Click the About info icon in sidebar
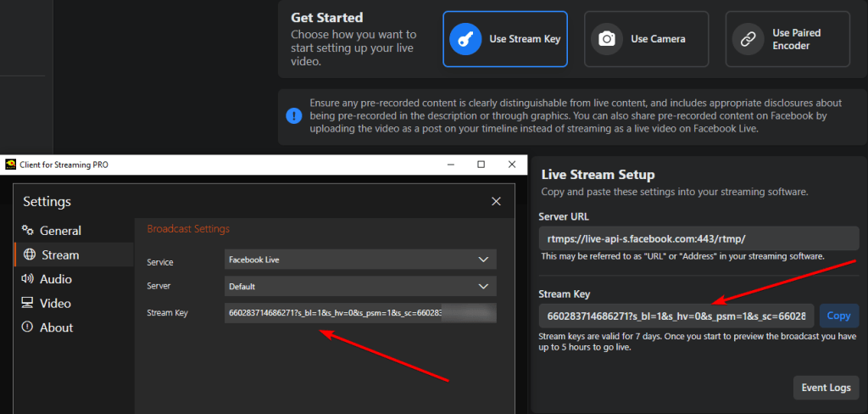Viewport: 868px width, 414px height. click(x=28, y=327)
